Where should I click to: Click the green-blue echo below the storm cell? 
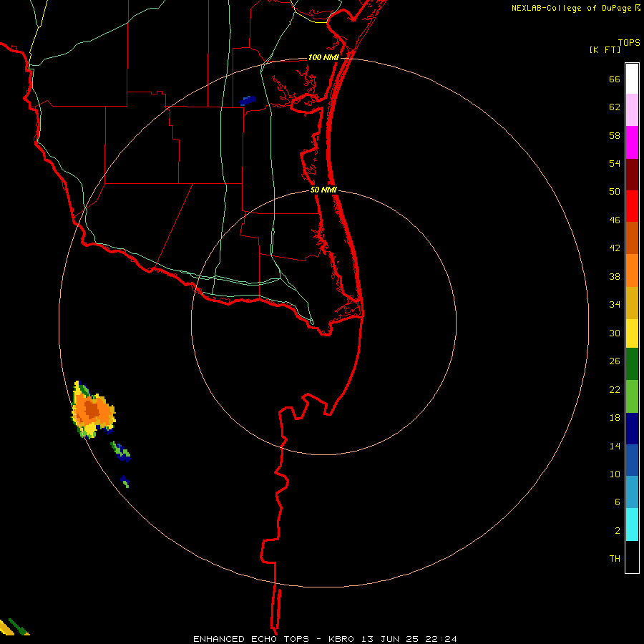[x=120, y=452]
